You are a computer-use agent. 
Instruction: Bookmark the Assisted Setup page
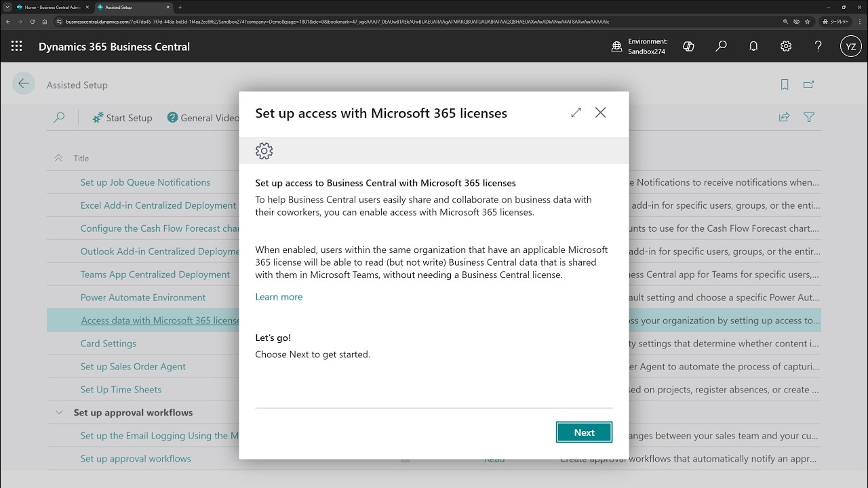785,85
